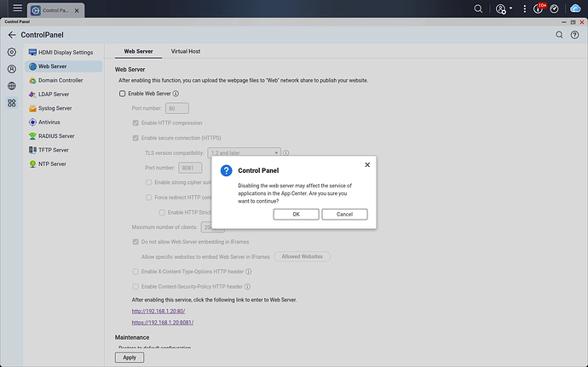Toggle Enable Web Server checkbox
The width and height of the screenshot is (588, 367).
coord(122,94)
